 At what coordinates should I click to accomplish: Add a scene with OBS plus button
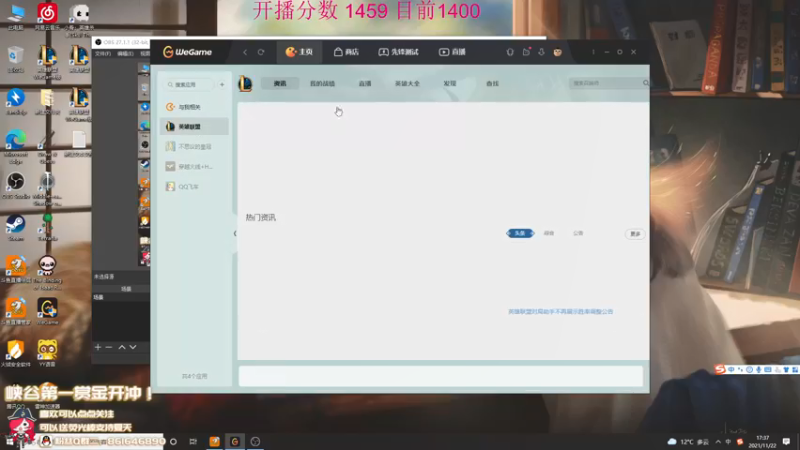coord(98,347)
